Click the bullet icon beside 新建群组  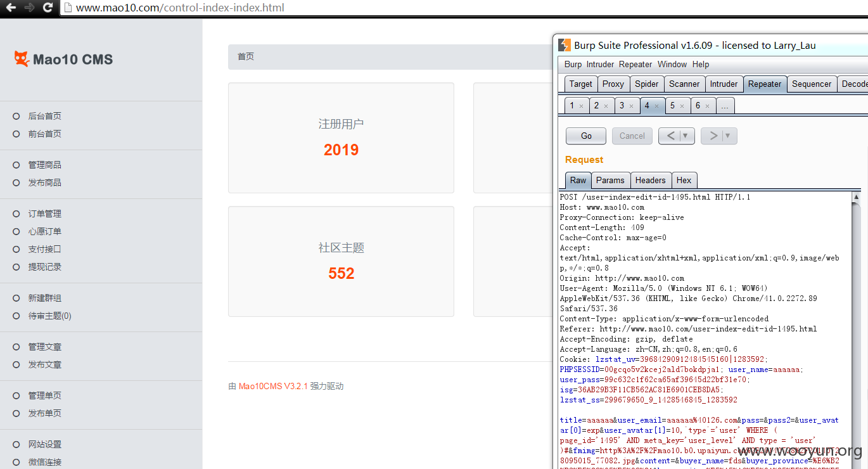pyautogui.click(x=16, y=298)
